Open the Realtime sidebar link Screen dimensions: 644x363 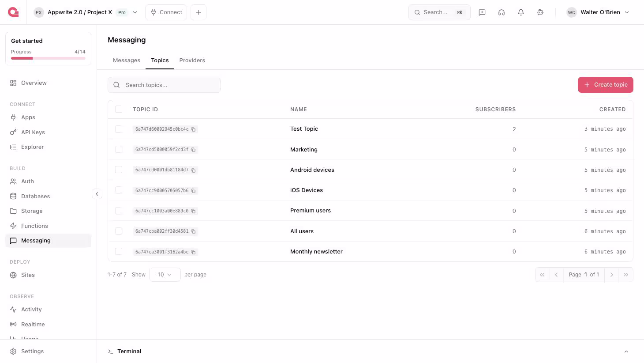(48, 325)
